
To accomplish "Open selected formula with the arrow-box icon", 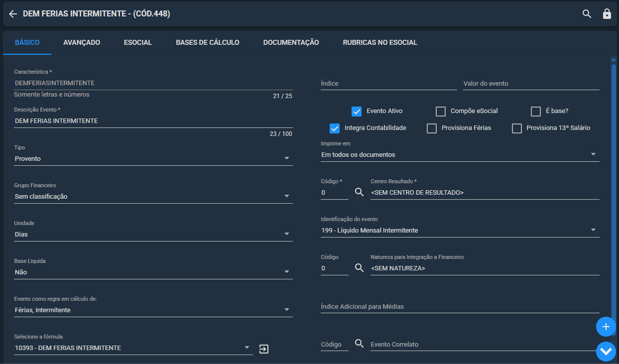I will point(264,349).
